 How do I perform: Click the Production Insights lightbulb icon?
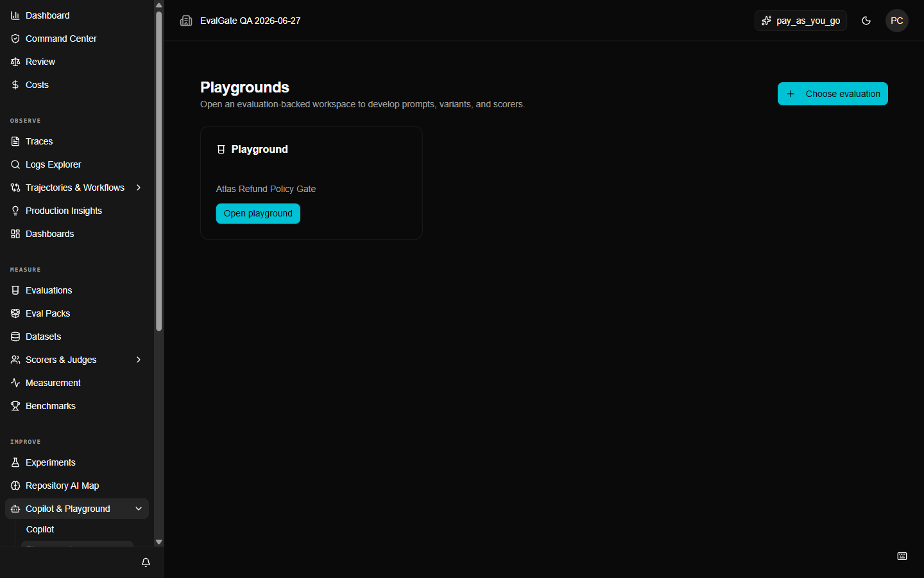coord(15,211)
